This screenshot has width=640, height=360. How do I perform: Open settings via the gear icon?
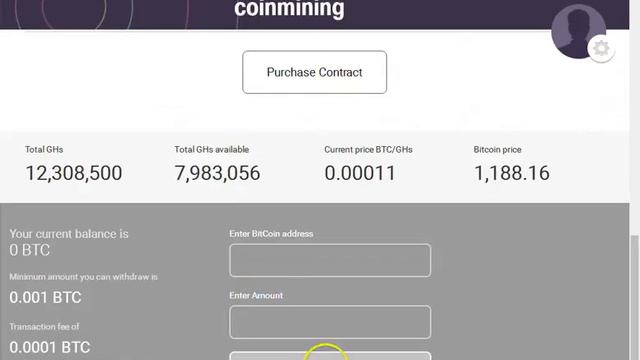pyautogui.click(x=601, y=49)
